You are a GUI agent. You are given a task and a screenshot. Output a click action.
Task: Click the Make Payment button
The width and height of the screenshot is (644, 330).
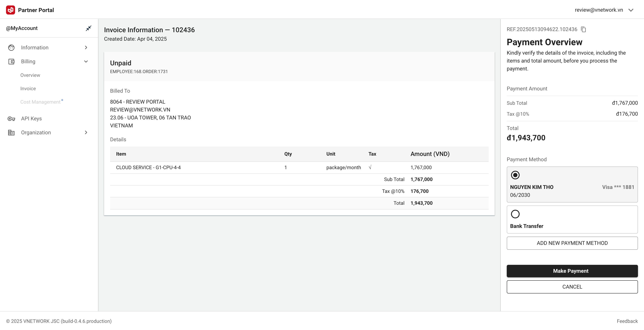point(572,271)
